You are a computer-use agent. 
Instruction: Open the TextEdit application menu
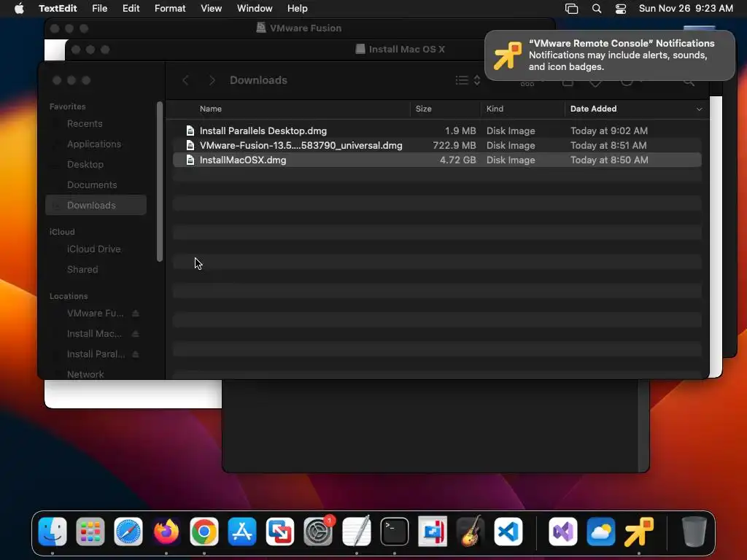tap(58, 9)
